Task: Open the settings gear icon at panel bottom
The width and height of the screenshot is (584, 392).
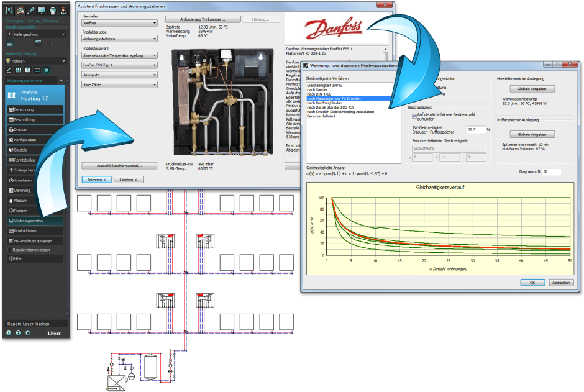Action: [x=27, y=333]
